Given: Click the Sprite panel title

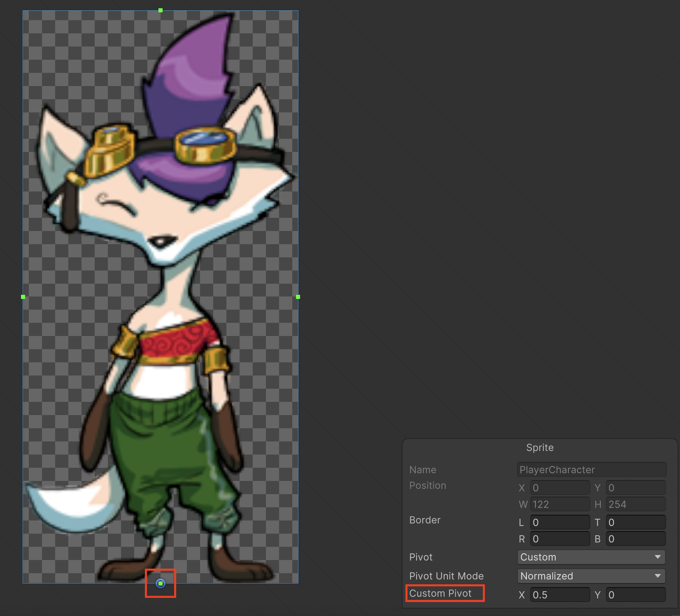Looking at the screenshot, I should (x=540, y=448).
